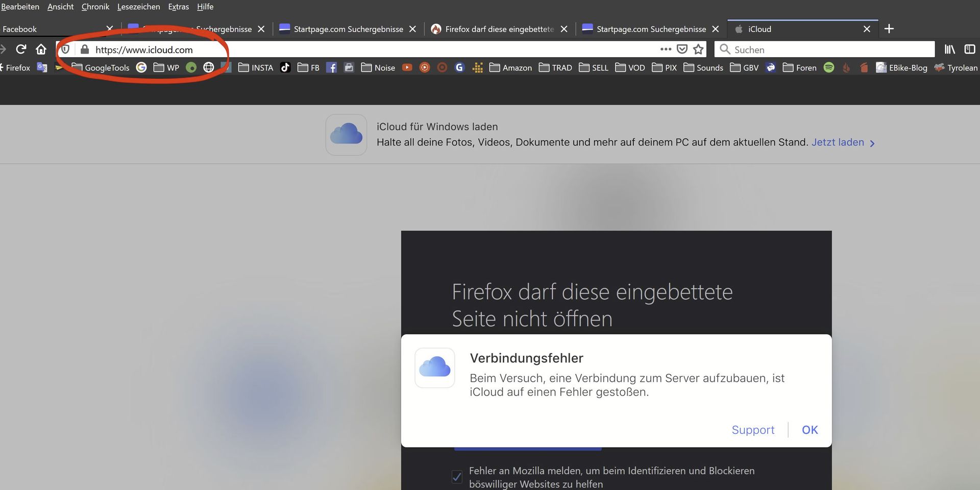Open the tracking protection shield info
Screen dimensions: 980x490
click(x=65, y=50)
